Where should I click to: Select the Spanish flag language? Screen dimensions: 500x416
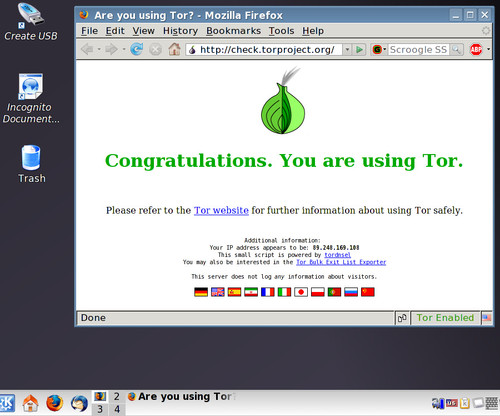[x=234, y=292]
